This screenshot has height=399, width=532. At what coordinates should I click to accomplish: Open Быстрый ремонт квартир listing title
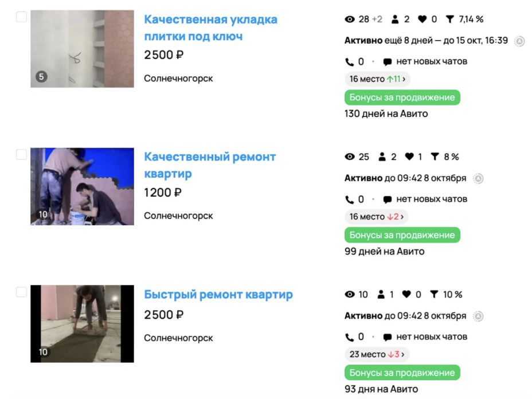(x=218, y=295)
